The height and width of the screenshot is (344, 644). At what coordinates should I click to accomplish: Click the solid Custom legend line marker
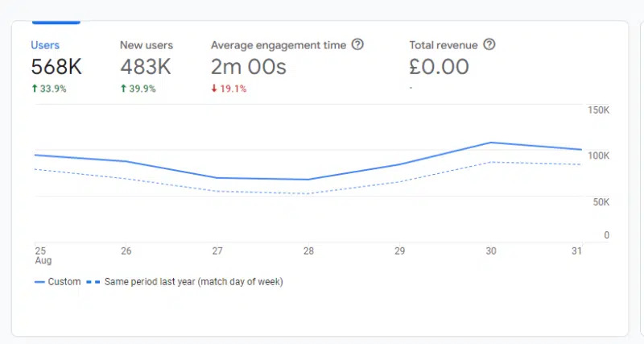click(x=39, y=282)
